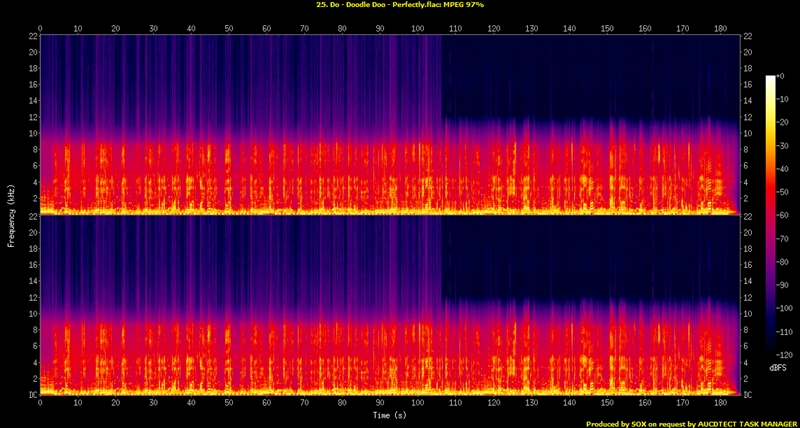Image resolution: width=800 pixels, height=428 pixels.
Task: Click the 50 mark on the top time axis
Action: pos(229,27)
